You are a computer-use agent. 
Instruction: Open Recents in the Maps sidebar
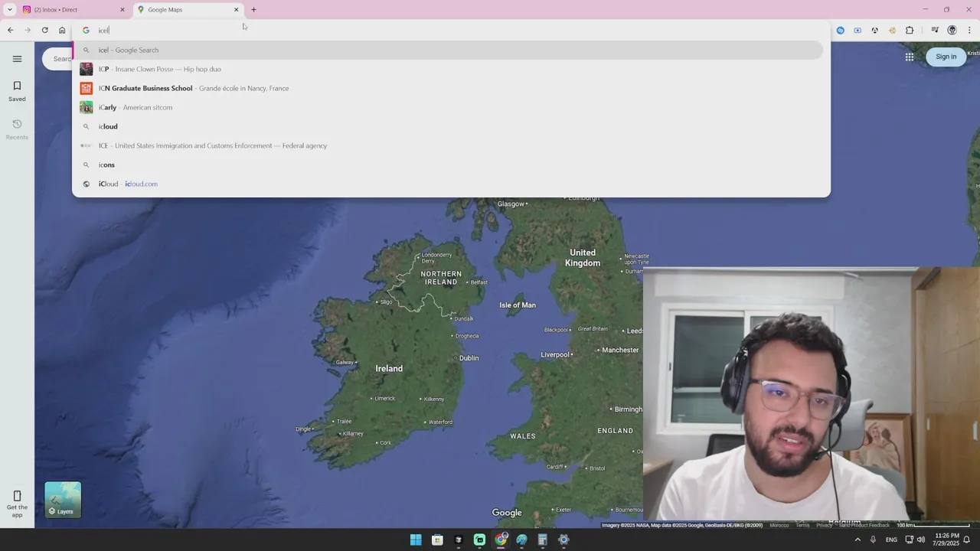click(x=17, y=129)
